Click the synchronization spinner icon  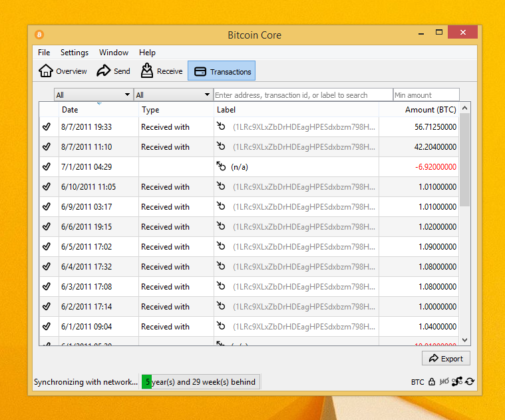[470, 381]
